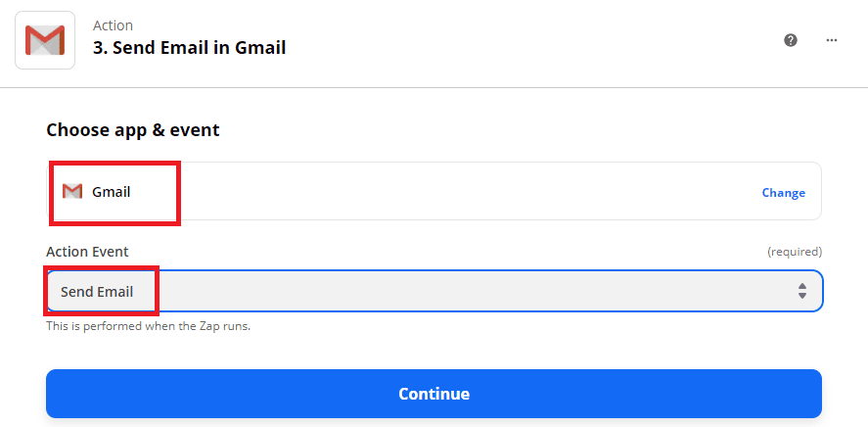
Task: Click the up-down arrows on Action Event field
Action: (x=801, y=291)
